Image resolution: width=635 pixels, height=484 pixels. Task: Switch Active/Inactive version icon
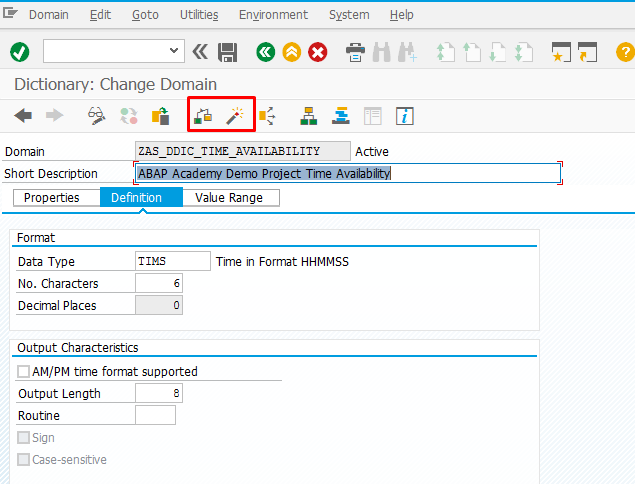click(x=129, y=116)
